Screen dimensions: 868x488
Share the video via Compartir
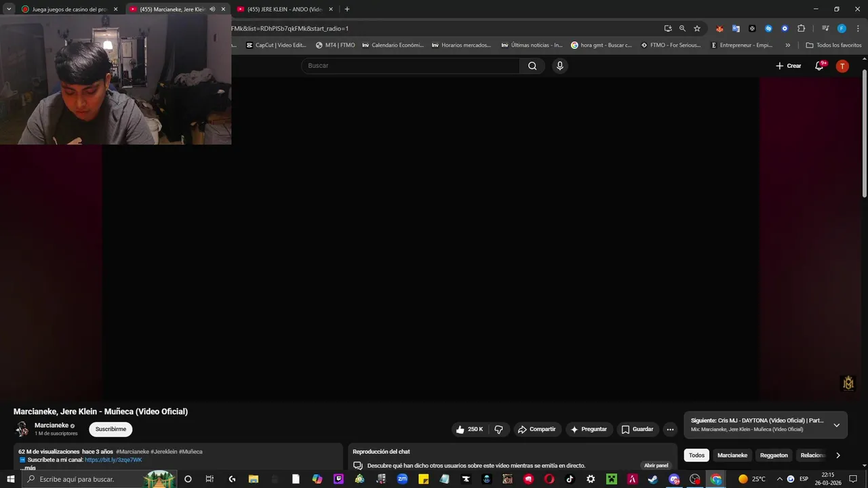pos(536,429)
